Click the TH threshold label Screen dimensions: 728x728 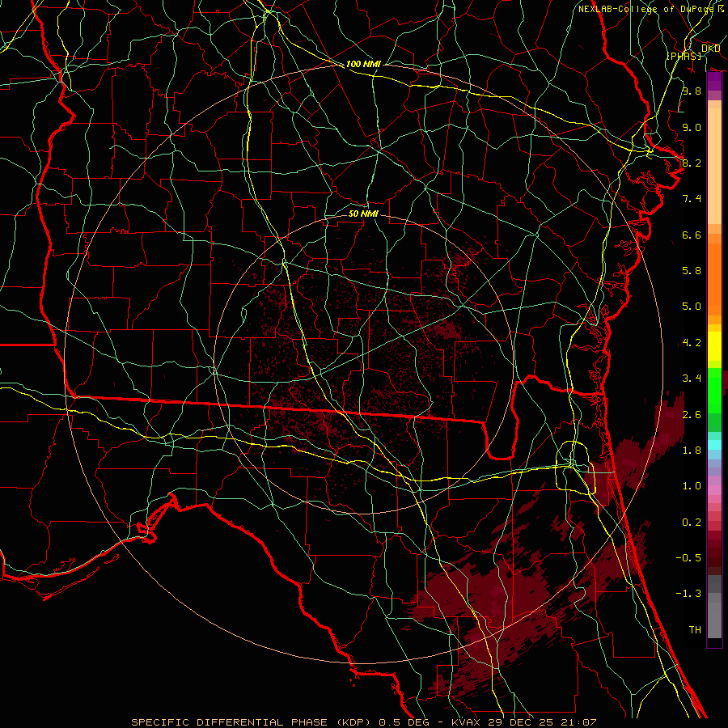[695, 629]
